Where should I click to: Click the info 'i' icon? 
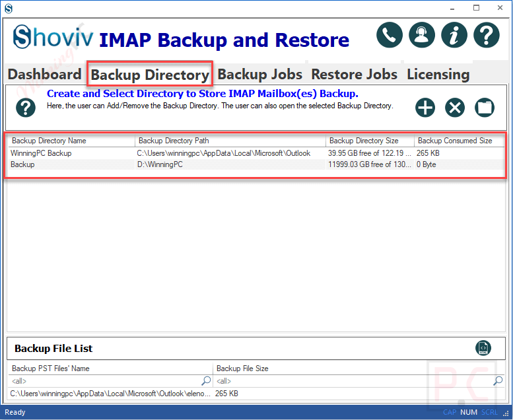(454, 35)
